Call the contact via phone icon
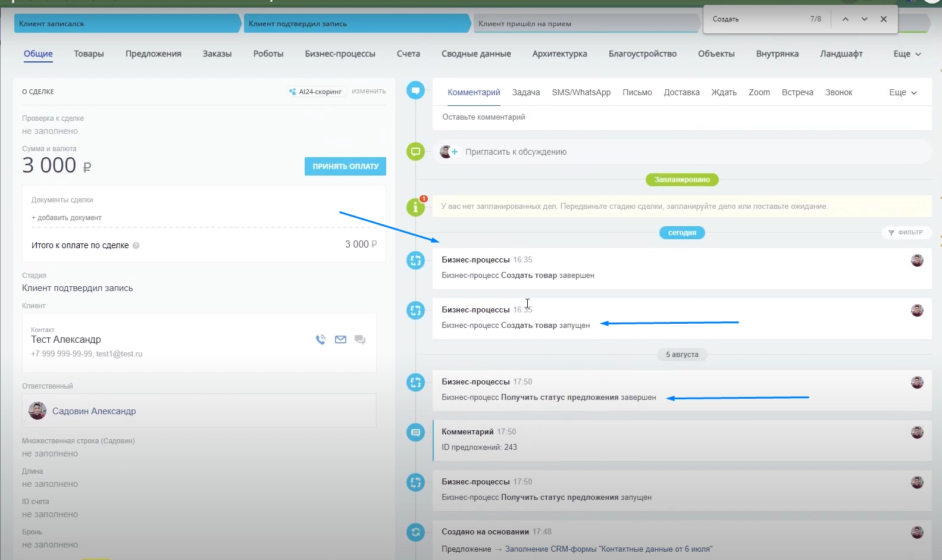The image size is (942, 560). point(321,340)
